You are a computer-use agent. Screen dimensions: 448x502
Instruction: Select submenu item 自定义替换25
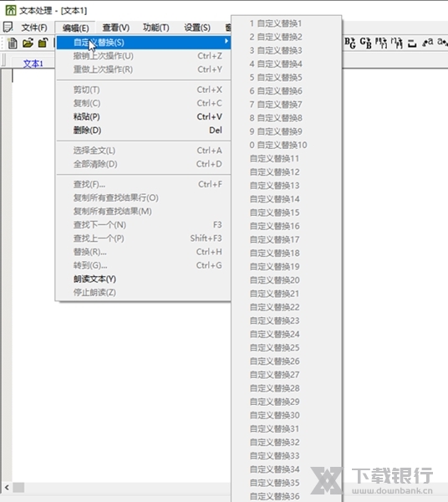(287, 348)
